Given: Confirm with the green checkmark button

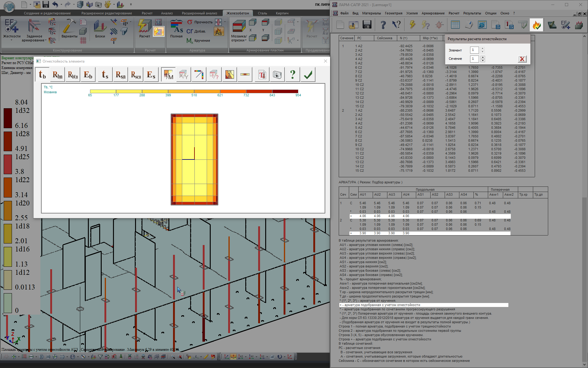Looking at the screenshot, I should coord(308,75).
